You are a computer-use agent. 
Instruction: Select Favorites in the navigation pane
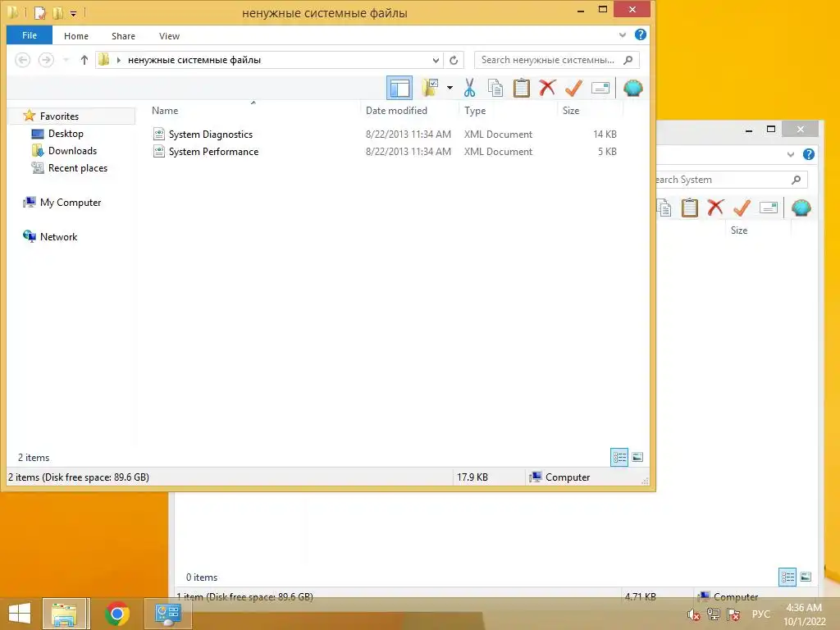coord(59,116)
